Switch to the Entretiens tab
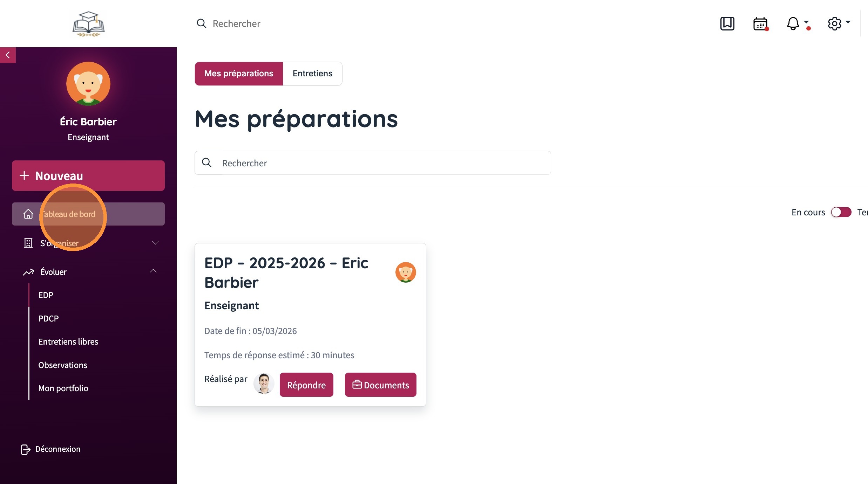 [312, 74]
